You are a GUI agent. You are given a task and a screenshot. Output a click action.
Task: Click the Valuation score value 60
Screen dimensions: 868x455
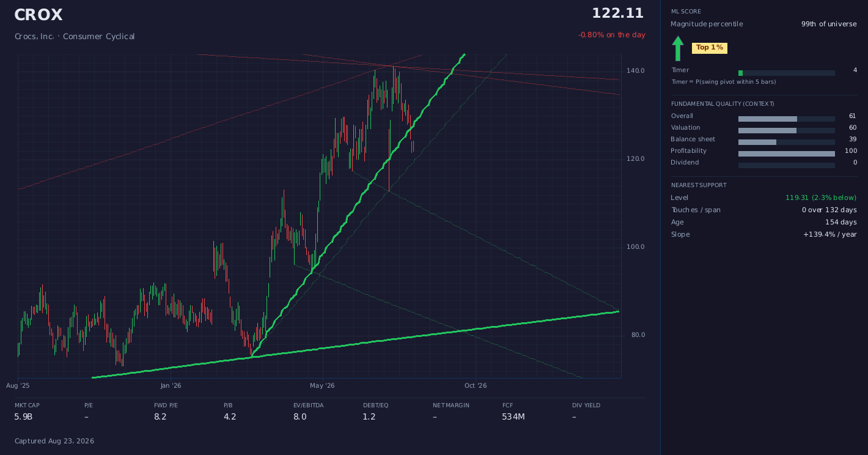tap(853, 128)
